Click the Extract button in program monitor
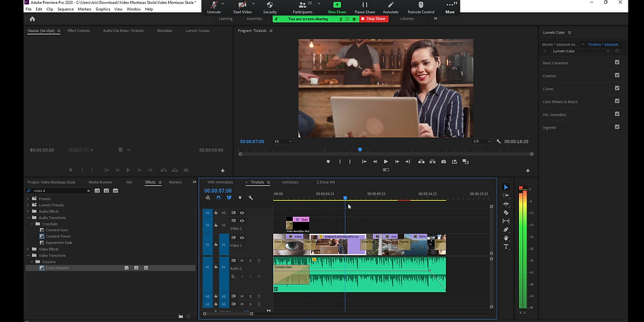This screenshot has height=322, width=644. (x=433, y=162)
